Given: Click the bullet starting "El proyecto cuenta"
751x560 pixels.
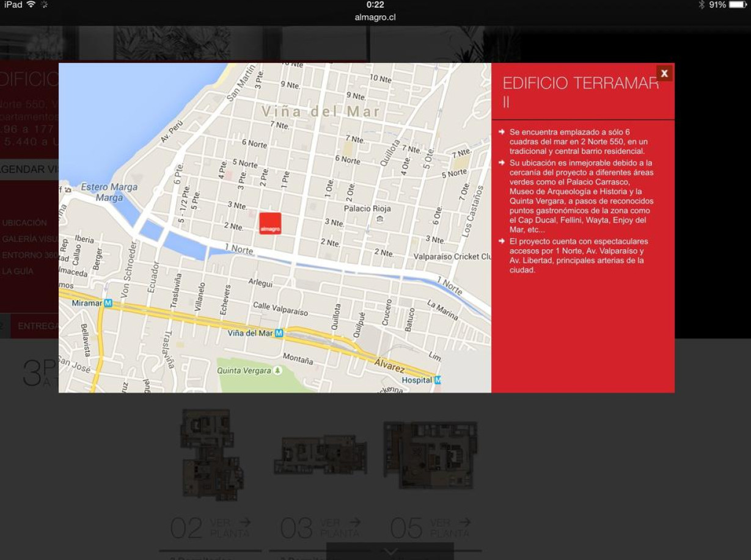Looking at the screenshot, I should tap(579, 256).
